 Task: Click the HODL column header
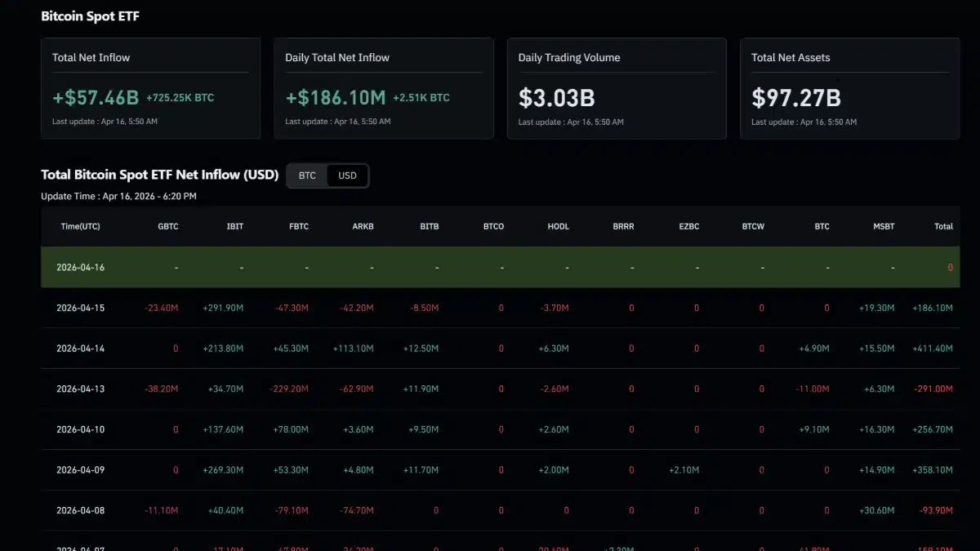[x=558, y=226]
